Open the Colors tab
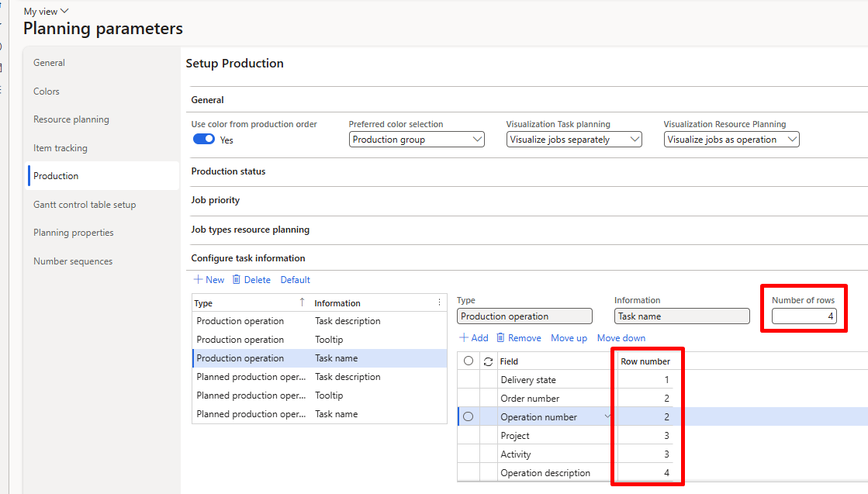 [x=103, y=92]
